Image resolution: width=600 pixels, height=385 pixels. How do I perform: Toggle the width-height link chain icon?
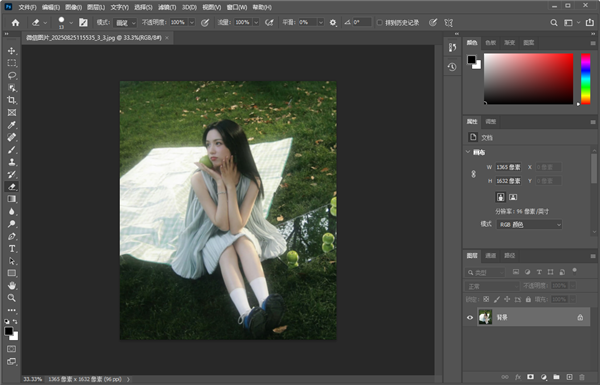[473, 174]
